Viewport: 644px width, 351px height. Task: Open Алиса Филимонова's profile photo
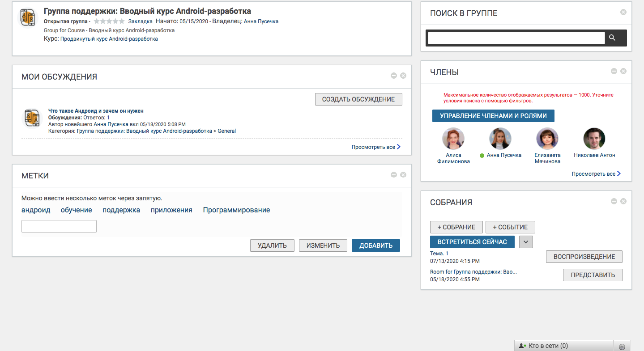click(453, 139)
